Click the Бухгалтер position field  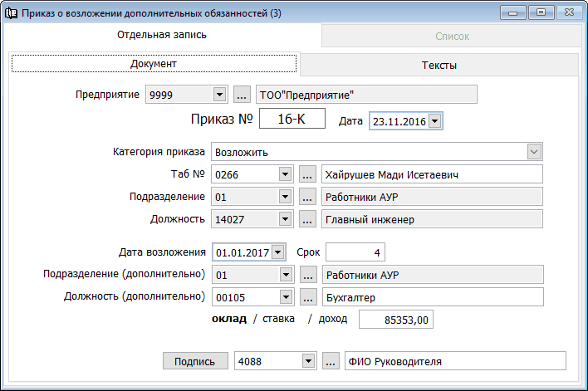(433, 297)
